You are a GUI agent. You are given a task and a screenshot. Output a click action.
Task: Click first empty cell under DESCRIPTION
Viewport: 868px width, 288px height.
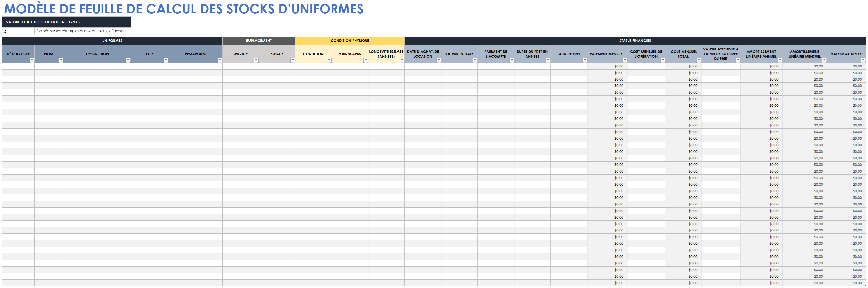97,66
